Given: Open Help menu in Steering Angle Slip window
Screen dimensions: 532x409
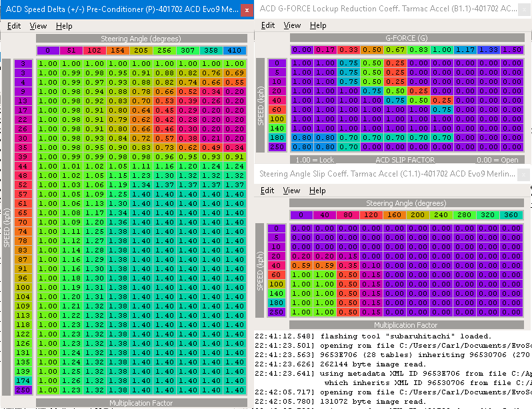Looking at the screenshot, I should 318,191.
